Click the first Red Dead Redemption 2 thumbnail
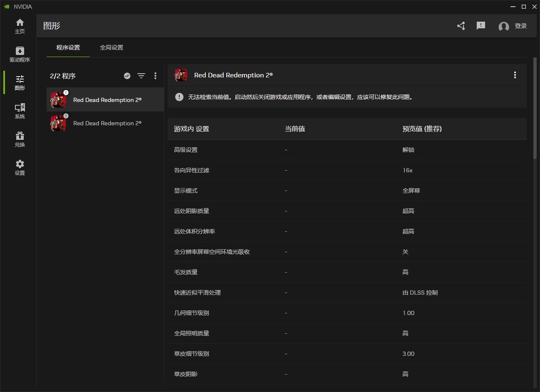 tap(58, 100)
